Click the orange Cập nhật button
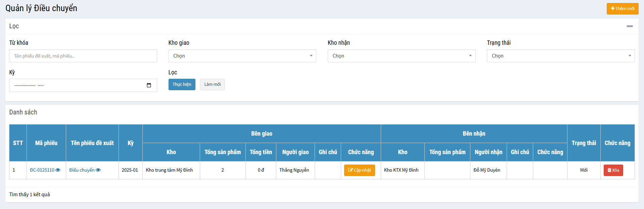The height and width of the screenshot is (209, 644). point(359,170)
